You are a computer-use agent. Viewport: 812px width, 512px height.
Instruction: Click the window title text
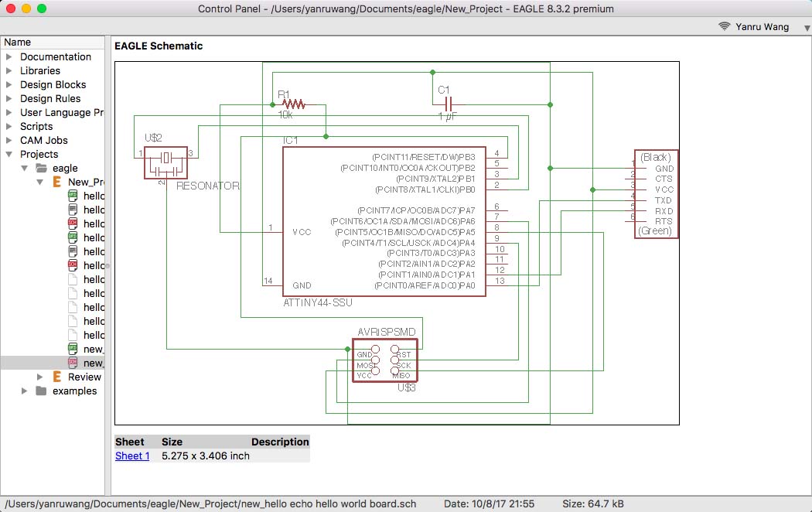coord(405,9)
